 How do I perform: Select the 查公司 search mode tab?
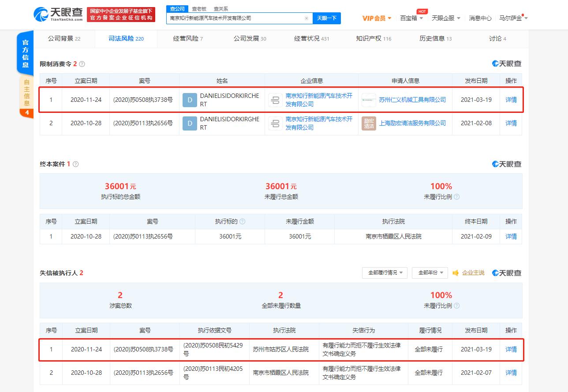(177, 9)
